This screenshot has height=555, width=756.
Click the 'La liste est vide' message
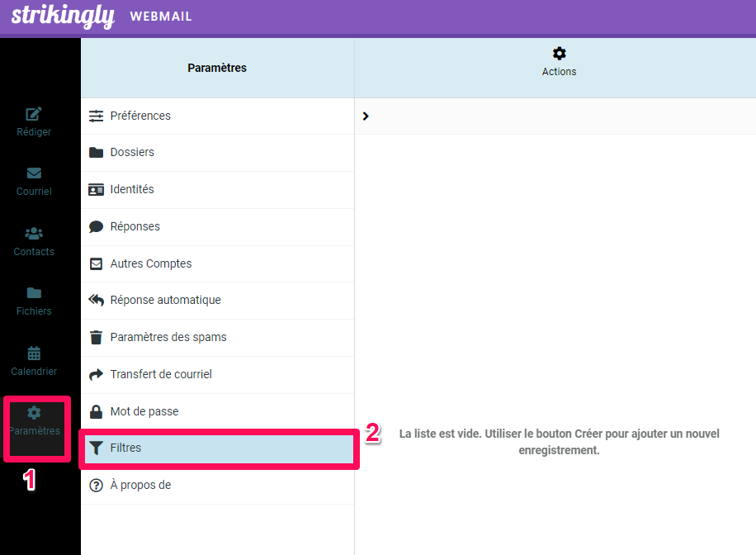(x=559, y=442)
